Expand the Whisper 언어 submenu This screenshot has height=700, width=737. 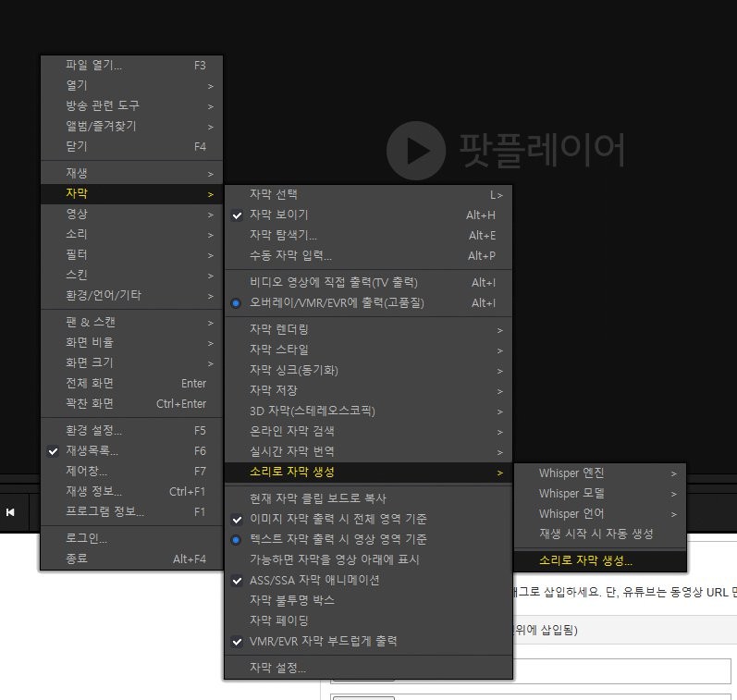tap(600, 513)
